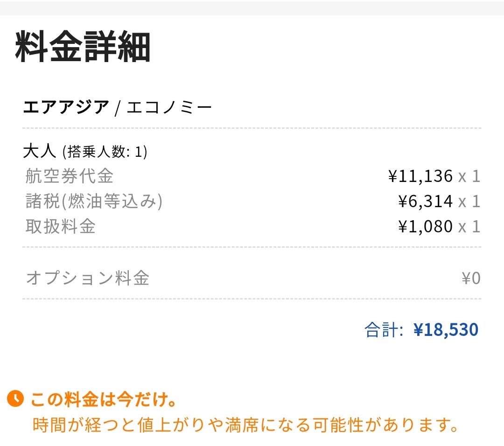Click the x 1 beside 取扱料金 price
504x446 pixels.
tap(469, 227)
